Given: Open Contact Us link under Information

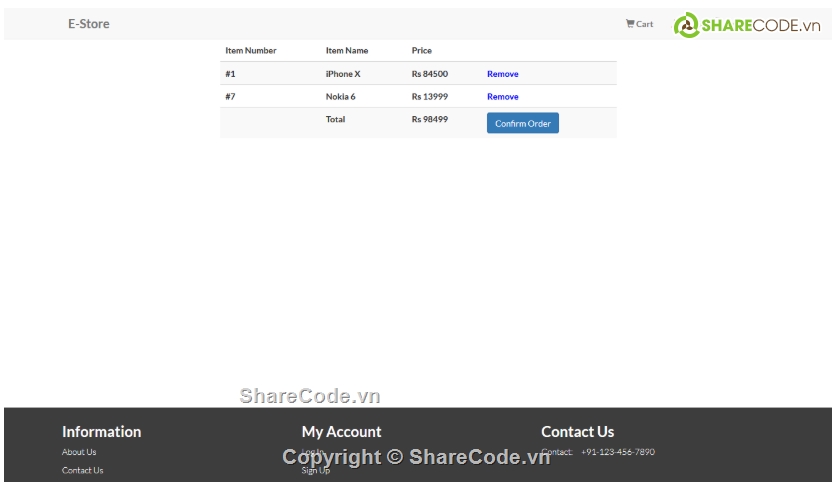Looking at the screenshot, I should point(82,470).
